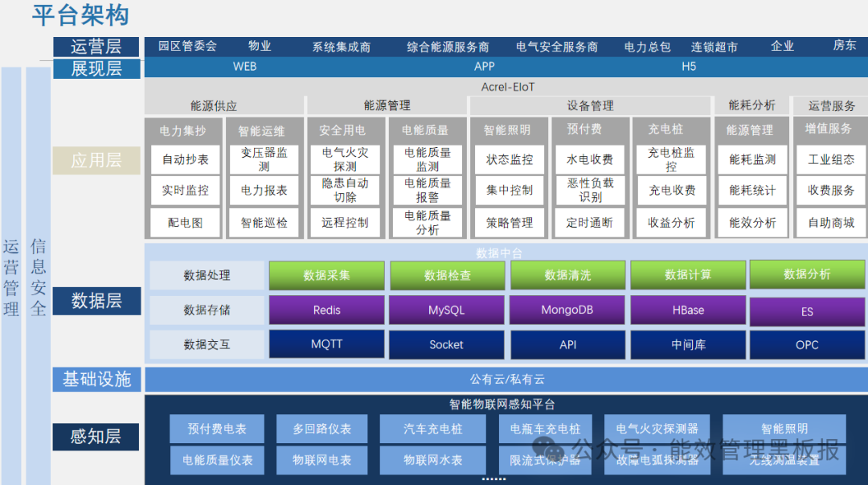Enable 远程控制 under 安全用电
The image size is (868, 485).
tap(345, 223)
